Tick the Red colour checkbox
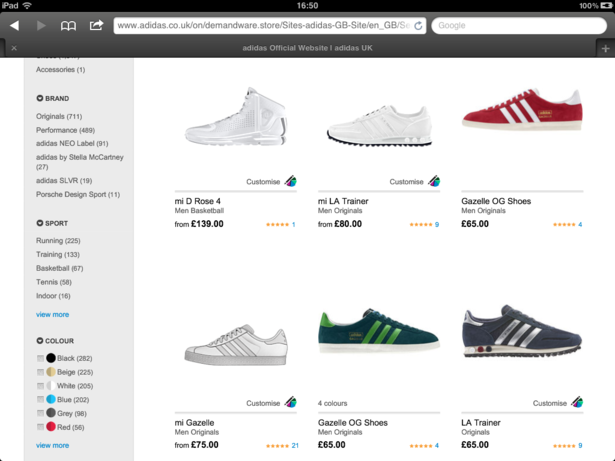This screenshot has width=615, height=461. coord(40,427)
